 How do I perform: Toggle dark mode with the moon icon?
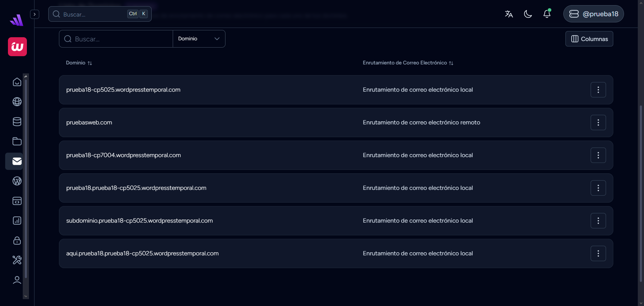tap(528, 14)
